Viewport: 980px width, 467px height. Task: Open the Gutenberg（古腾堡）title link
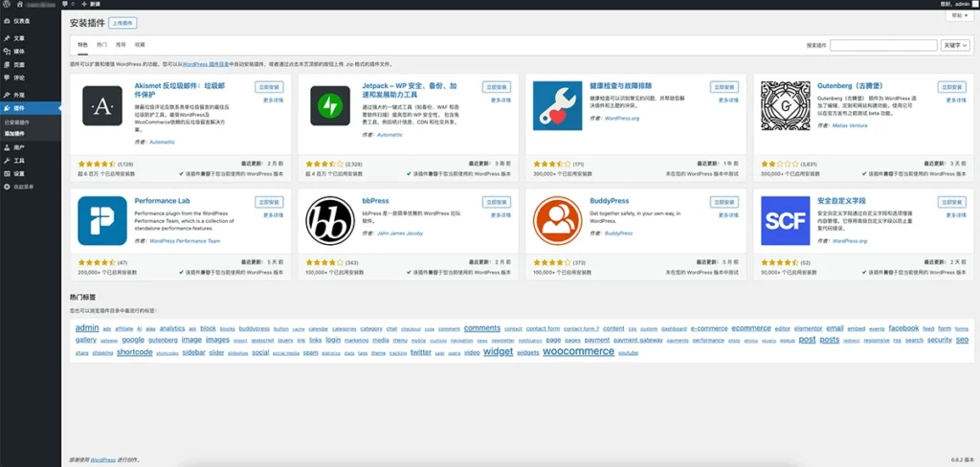[850, 85]
